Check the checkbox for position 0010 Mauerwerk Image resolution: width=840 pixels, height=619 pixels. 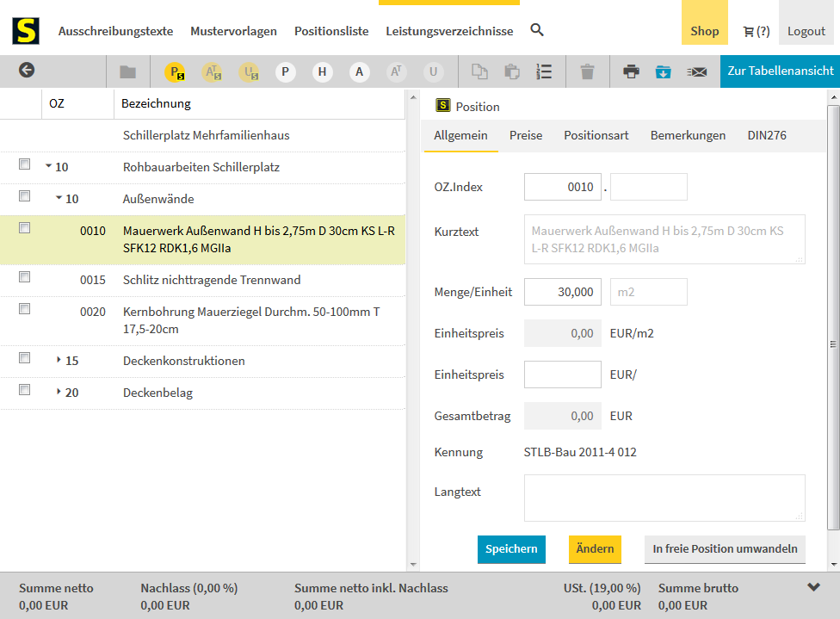pos(24,227)
